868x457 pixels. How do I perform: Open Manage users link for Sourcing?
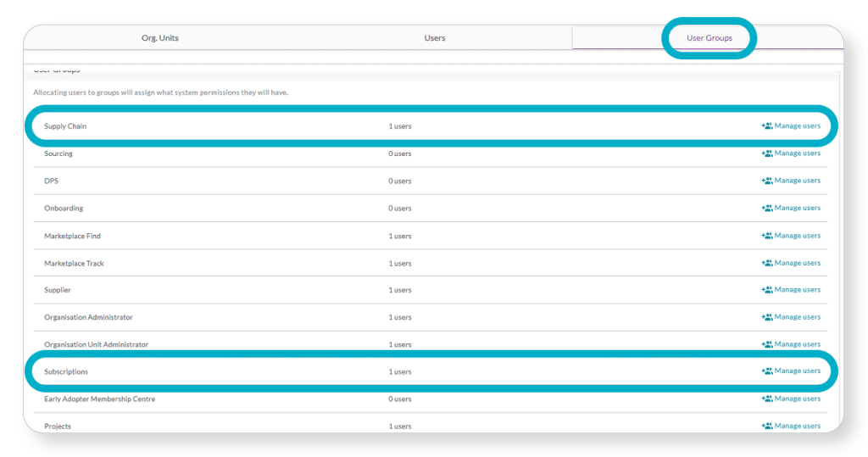coord(797,153)
